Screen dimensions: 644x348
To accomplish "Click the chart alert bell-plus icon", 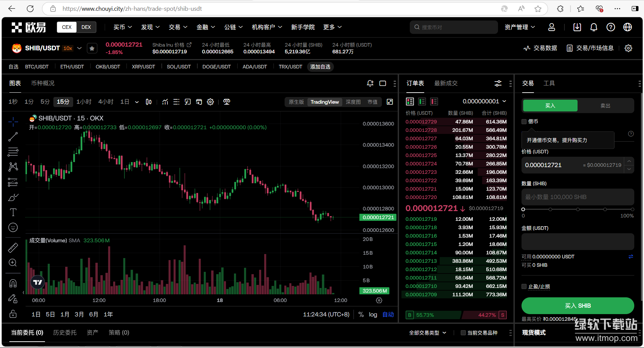I will (x=370, y=83).
